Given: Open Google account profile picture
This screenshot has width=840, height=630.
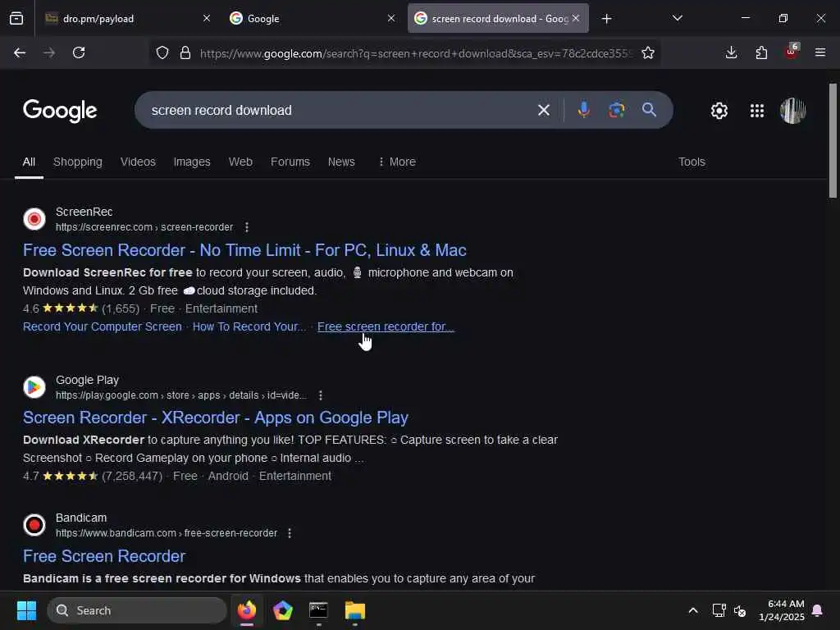Looking at the screenshot, I should [793, 111].
